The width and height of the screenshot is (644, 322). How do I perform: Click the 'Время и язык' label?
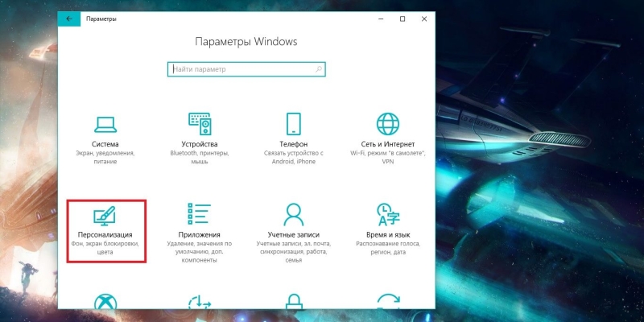point(388,235)
